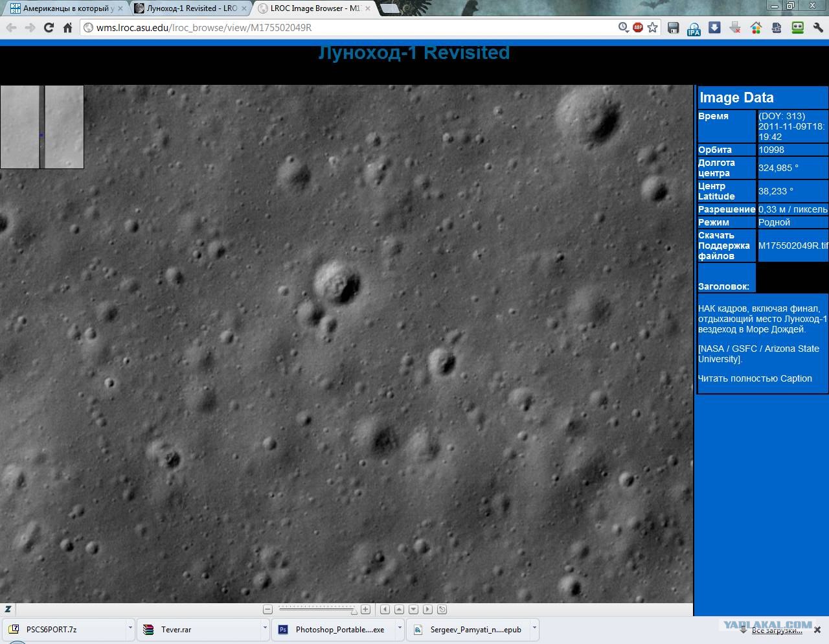Click the center longitude value 324,985 °
The image size is (829, 644).
click(x=778, y=168)
